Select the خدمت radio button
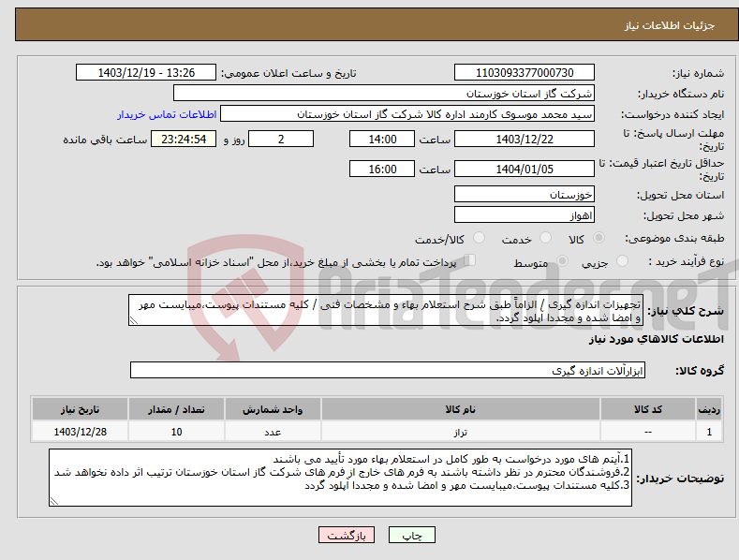Viewport: 739px width, 560px height. point(545,238)
